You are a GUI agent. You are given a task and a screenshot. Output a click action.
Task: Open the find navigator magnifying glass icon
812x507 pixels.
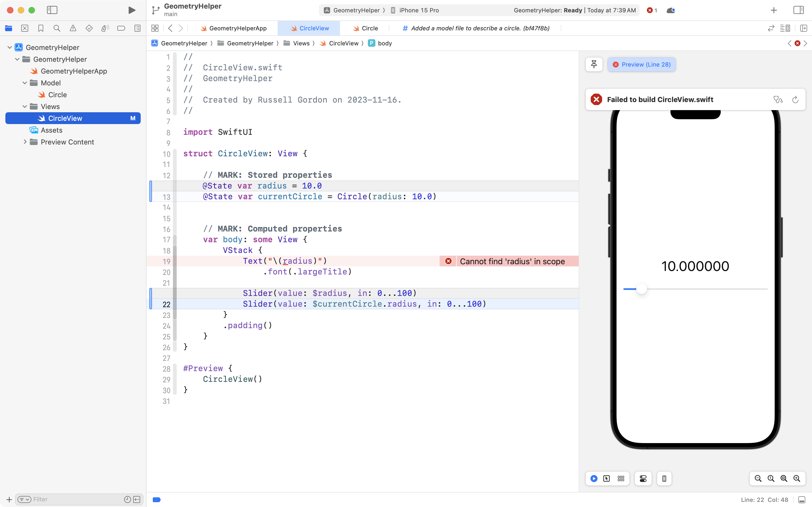click(57, 28)
